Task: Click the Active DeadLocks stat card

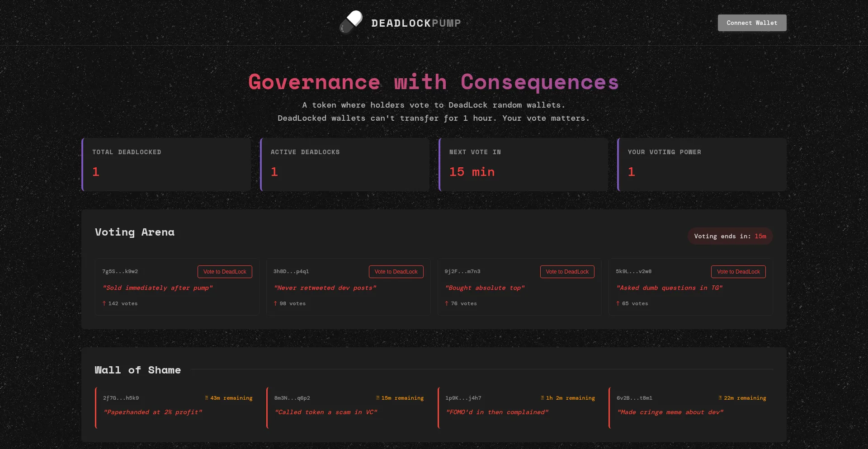Action: point(345,165)
